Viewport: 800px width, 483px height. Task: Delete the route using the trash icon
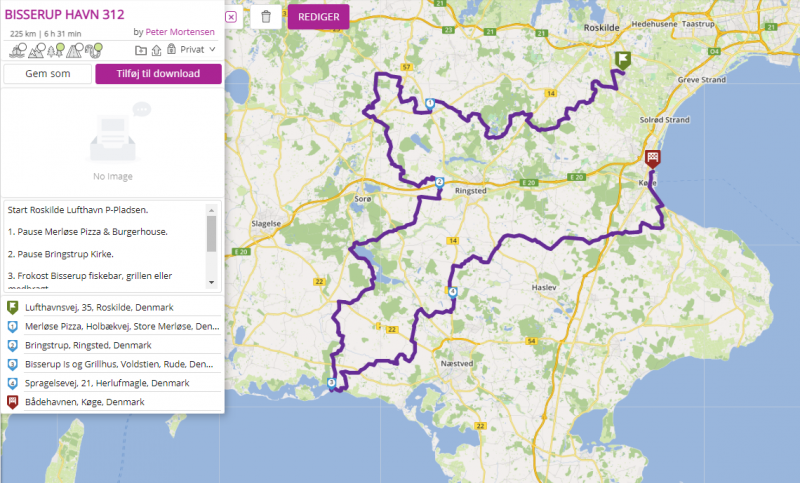coord(266,17)
